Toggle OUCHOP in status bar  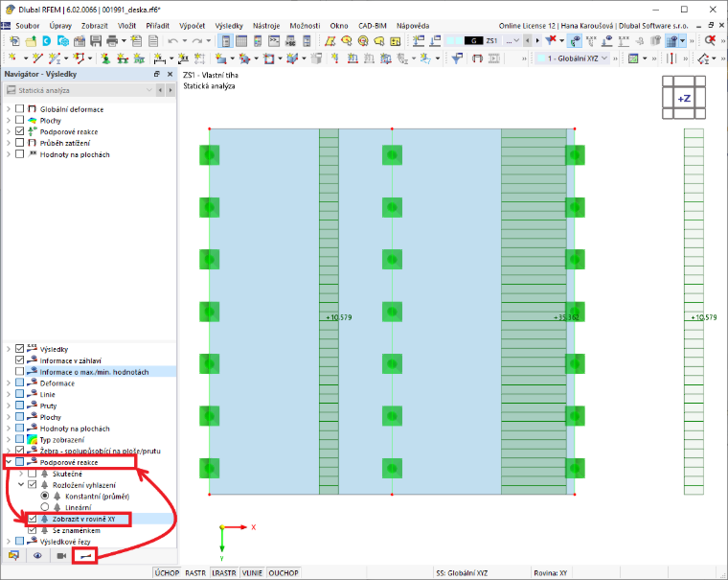(284, 573)
